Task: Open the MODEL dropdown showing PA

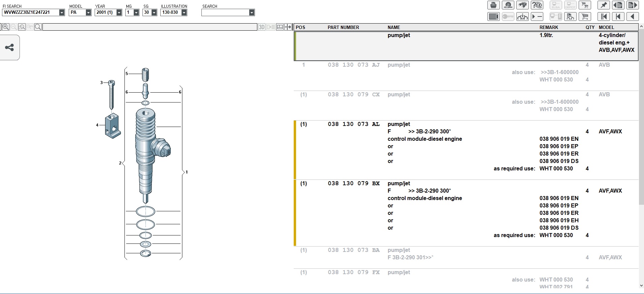Action: pyautogui.click(x=88, y=12)
